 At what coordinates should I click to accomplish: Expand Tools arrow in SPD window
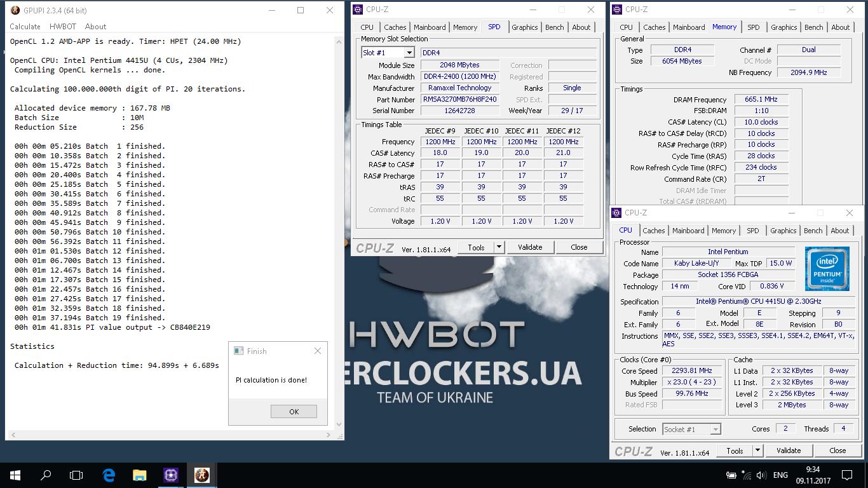click(499, 247)
